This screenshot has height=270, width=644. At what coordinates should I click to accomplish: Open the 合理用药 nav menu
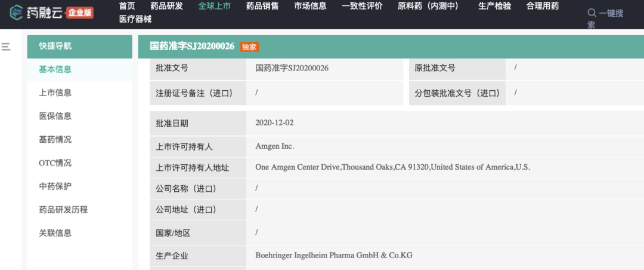(x=543, y=6)
